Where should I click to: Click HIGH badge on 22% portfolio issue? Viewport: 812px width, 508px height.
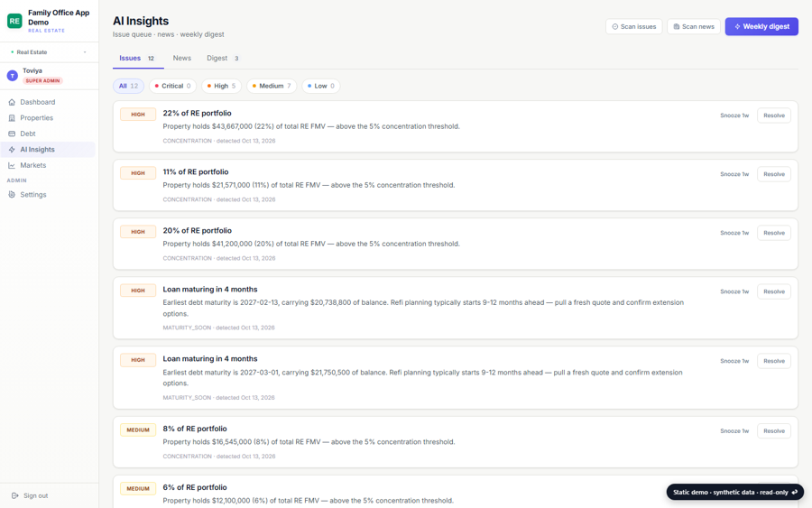tap(138, 115)
